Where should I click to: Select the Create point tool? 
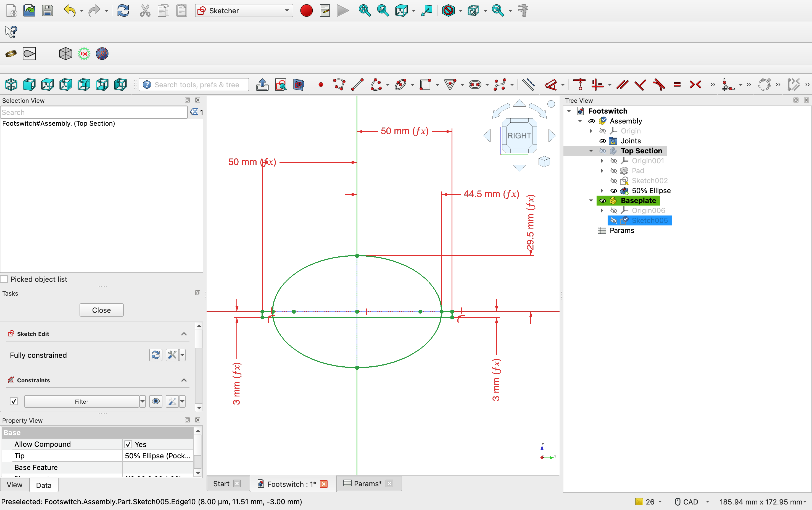[321, 85]
